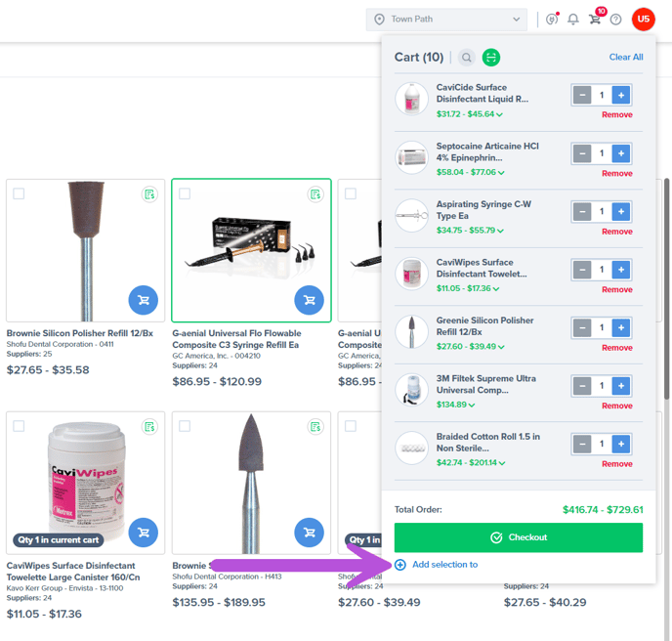Screen dimensions: 672x641
Task: Expand Aspirating Syringe price $34.75 - $55.79
Action: click(470, 231)
